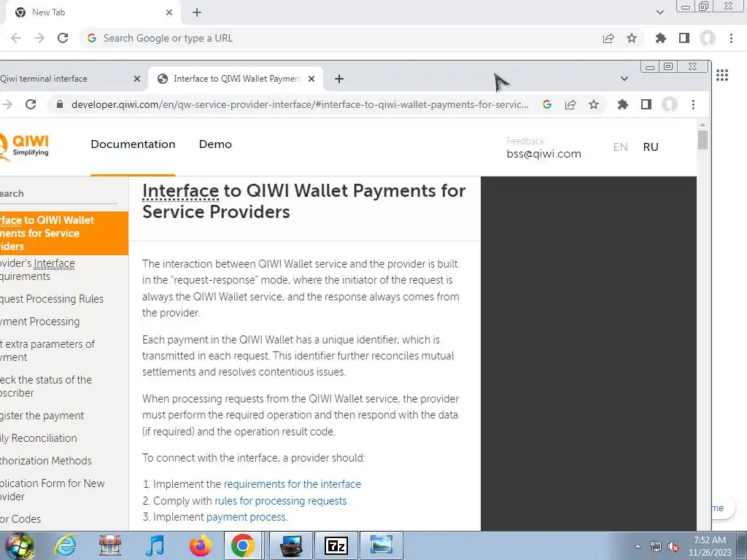Close the Qiwi terminal interface tab
This screenshot has height=560, width=747.
click(136, 79)
